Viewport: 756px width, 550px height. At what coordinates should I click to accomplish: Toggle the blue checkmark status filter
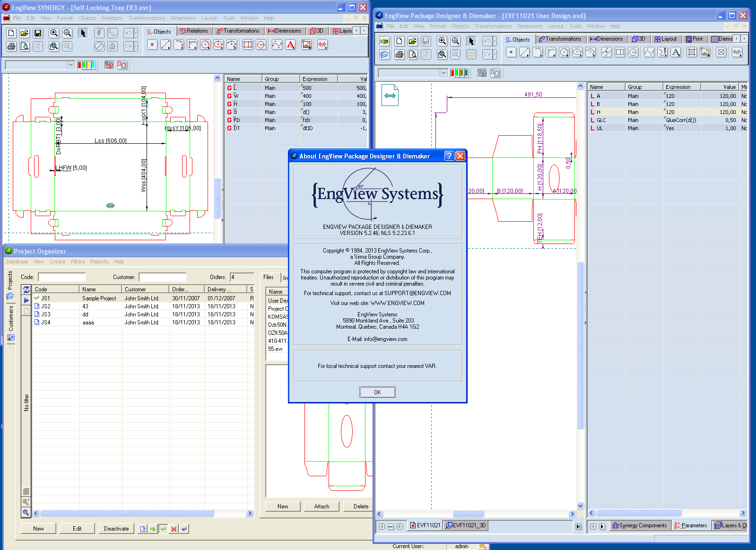click(184, 529)
